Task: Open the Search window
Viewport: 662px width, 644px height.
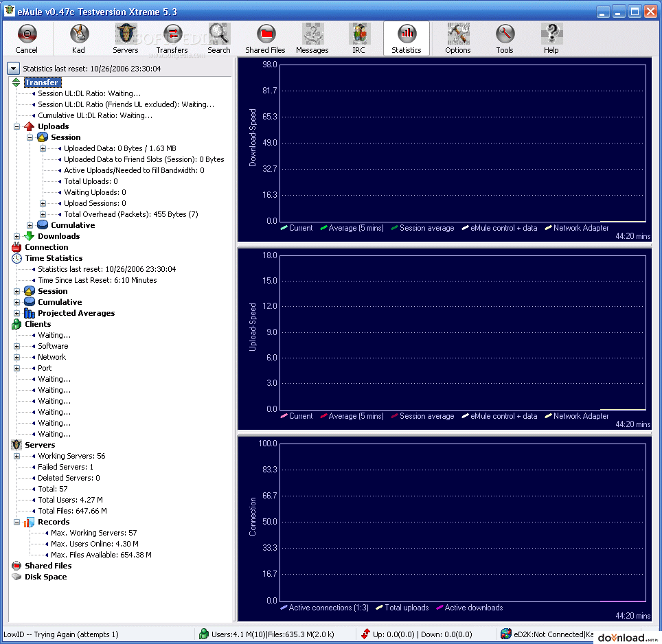Action: point(218,39)
